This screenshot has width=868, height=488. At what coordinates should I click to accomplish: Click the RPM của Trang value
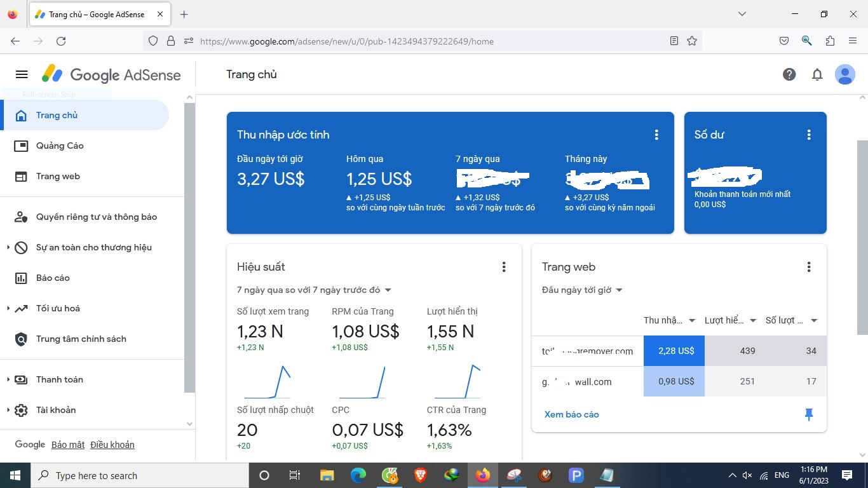(365, 331)
